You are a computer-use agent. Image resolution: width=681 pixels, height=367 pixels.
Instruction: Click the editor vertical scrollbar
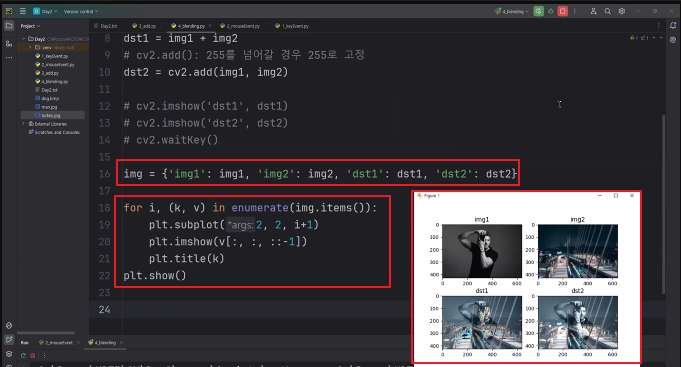(663, 204)
